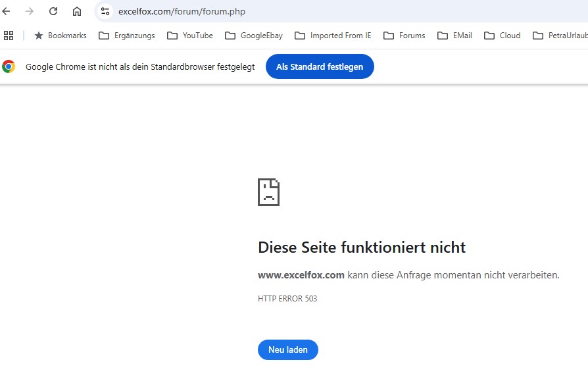Open the Imported From IE folder
This screenshot has width=588, height=387.
click(x=333, y=36)
